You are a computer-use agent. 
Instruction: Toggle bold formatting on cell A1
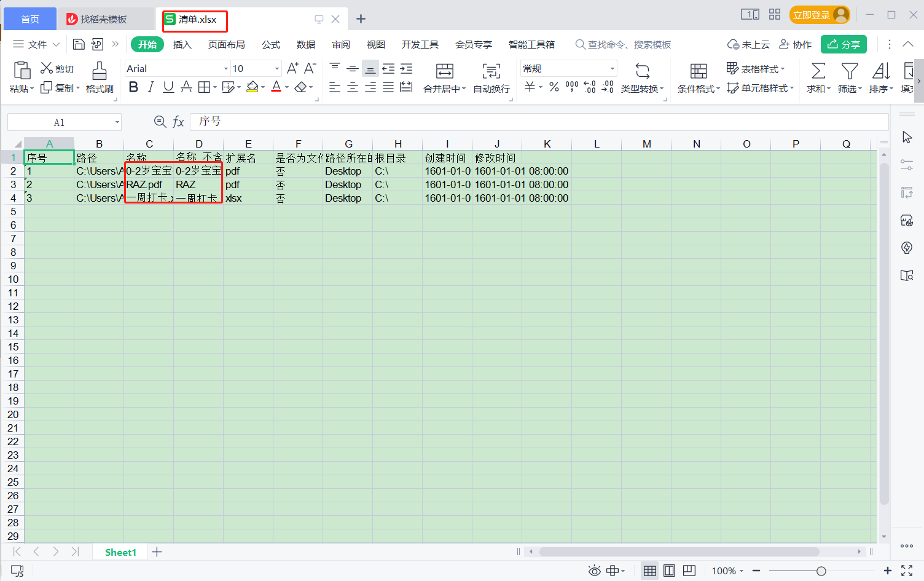[x=133, y=87]
